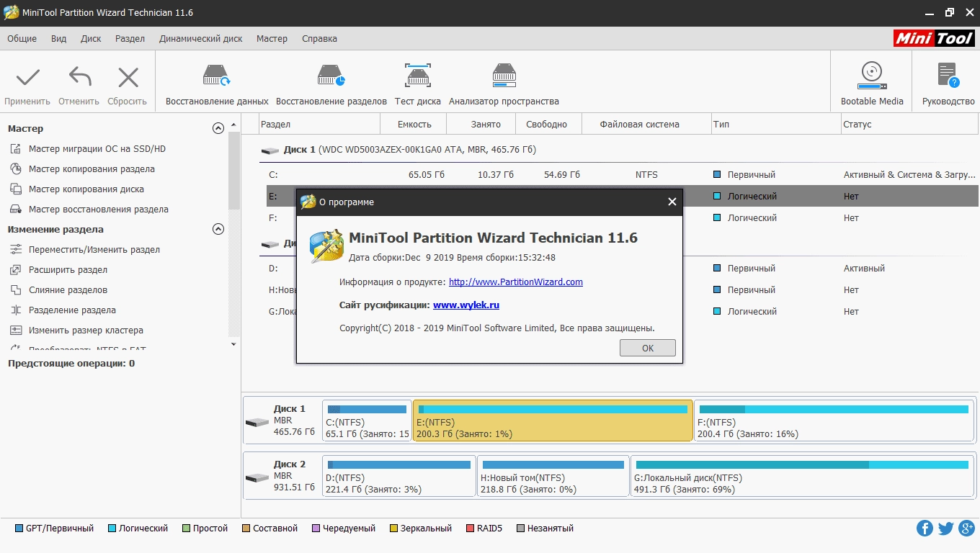Image resolution: width=980 pixels, height=553 pixels.
Task: Click the left panel scroll down arrow
Action: click(x=233, y=344)
